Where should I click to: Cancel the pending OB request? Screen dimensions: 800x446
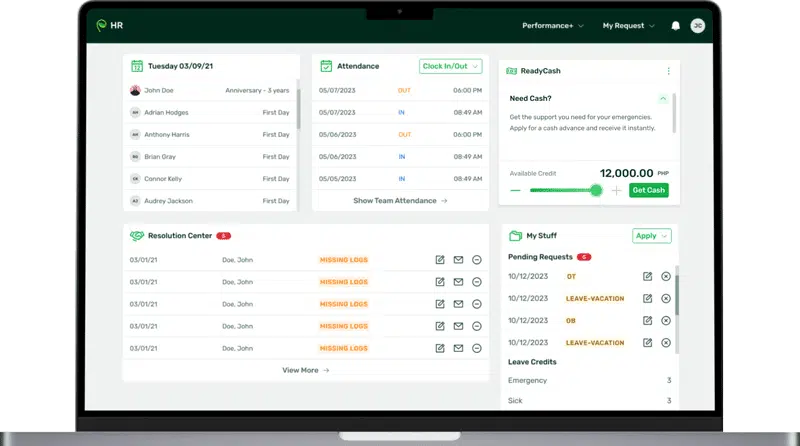[666, 320]
